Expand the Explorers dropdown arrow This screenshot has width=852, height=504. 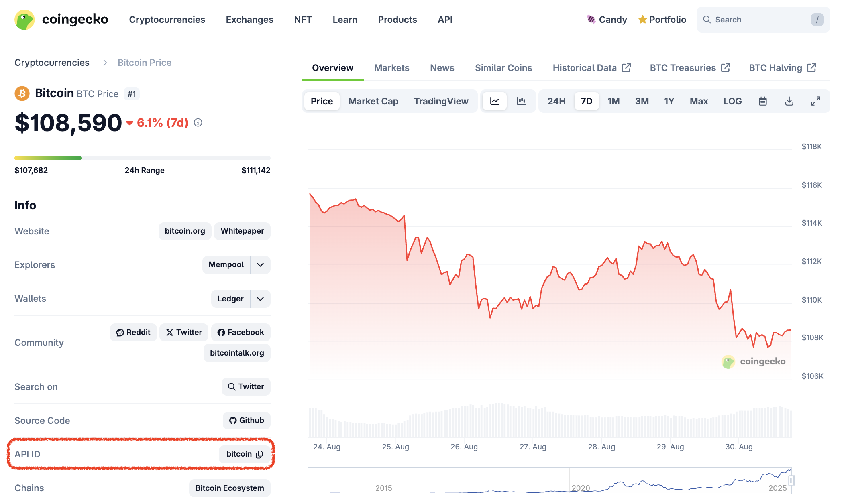point(260,265)
